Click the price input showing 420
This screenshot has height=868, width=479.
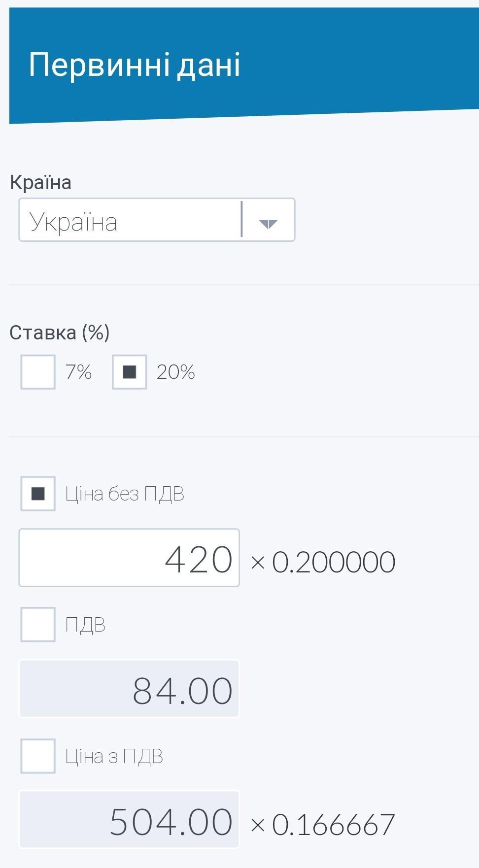click(x=129, y=558)
